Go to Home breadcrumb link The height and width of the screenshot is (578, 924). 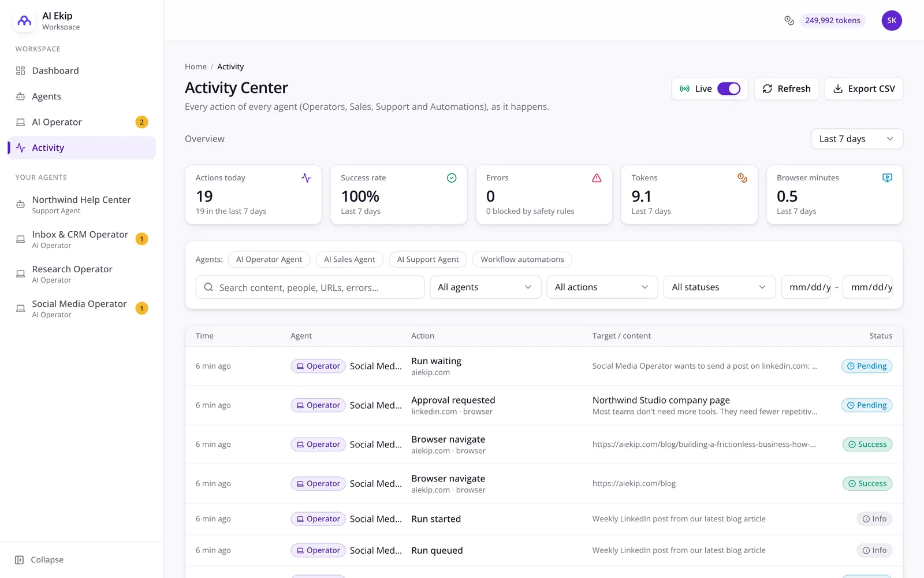196,67
